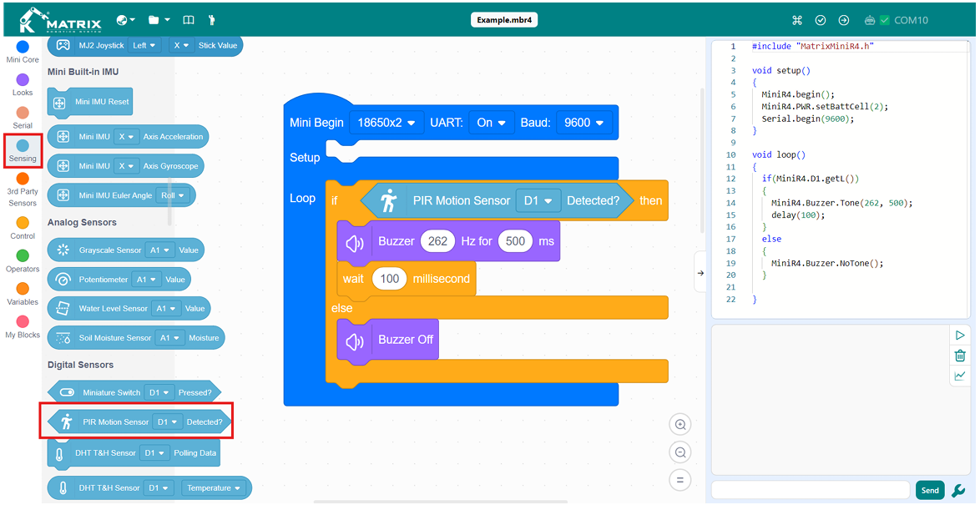The height and width of the screenshot is (510, 980).
Task: Select the Potentiometer block
Action: click(119, 280)
